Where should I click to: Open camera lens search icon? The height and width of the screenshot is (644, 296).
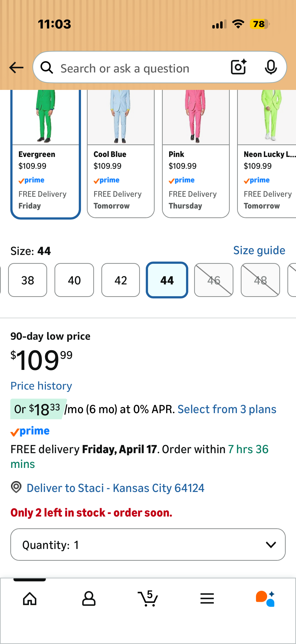point(239,67)
